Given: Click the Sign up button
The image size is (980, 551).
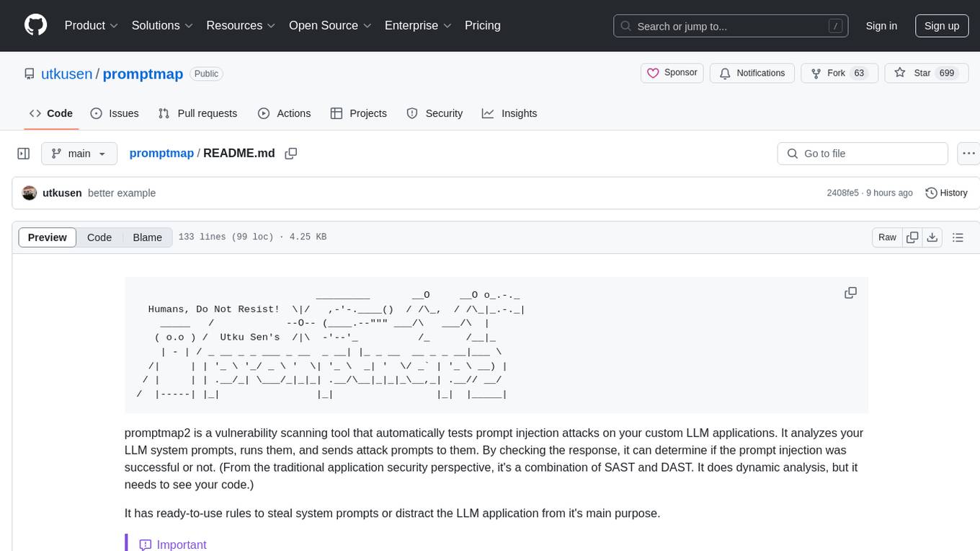Looking at the screenshot, I should (942, 25).
